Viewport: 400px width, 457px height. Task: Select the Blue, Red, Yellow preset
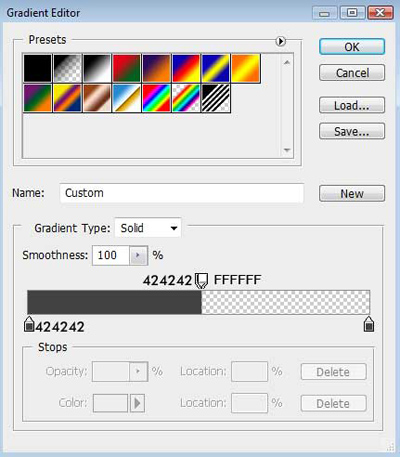[x=186, y=68]
